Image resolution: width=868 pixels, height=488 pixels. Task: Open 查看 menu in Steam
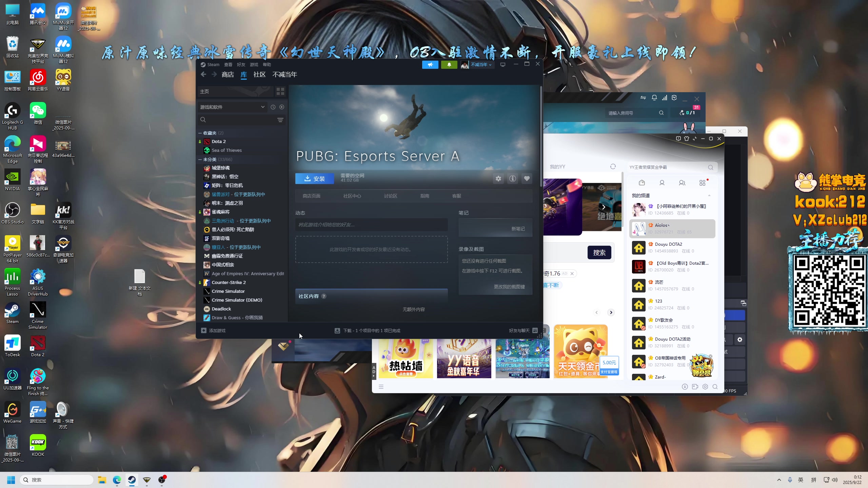coord(228,65)
